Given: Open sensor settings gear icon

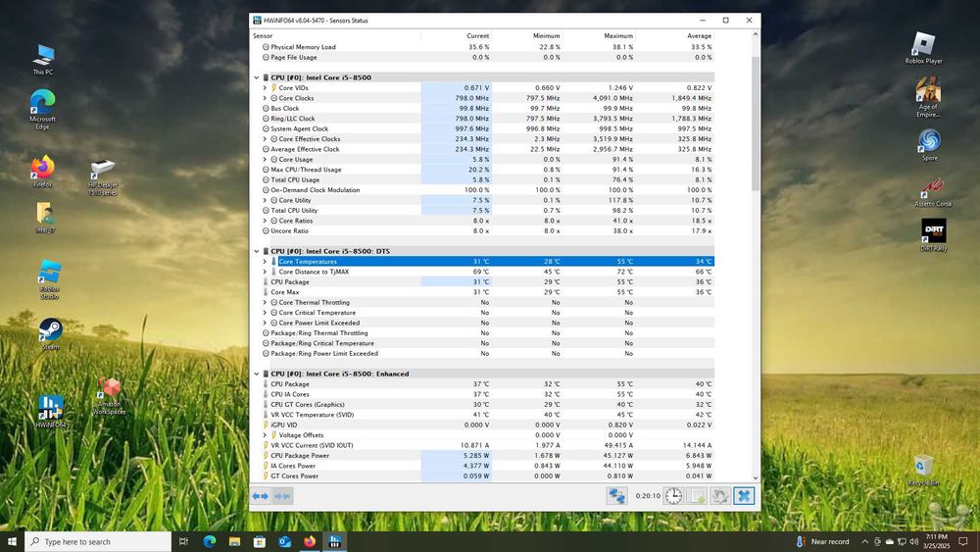Looking at the screenshot, I should (x=720, y=496).
